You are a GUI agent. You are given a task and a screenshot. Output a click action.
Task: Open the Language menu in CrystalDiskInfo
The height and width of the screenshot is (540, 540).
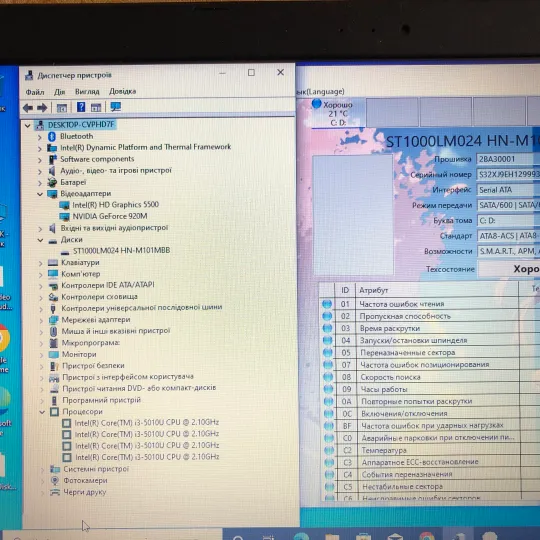[x=320, y=92]
